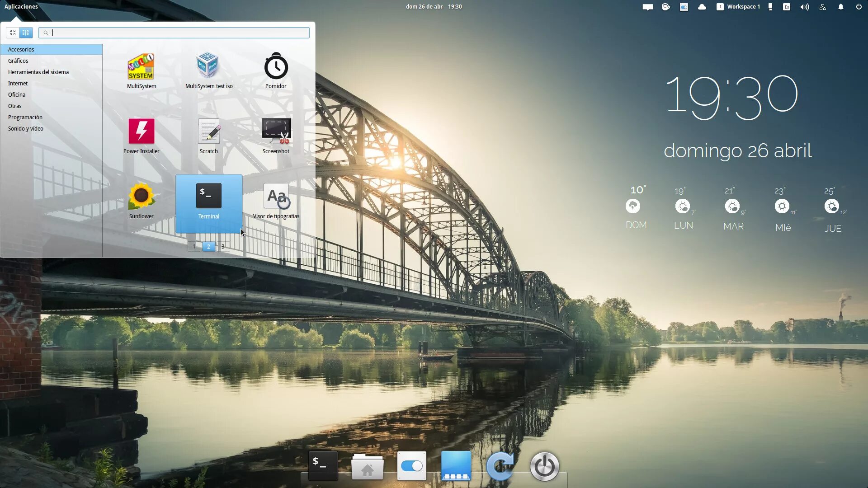Click the application search field
The height and width of the screenshot is (488, 868).
pyautogui.click(x=176, y=33)
